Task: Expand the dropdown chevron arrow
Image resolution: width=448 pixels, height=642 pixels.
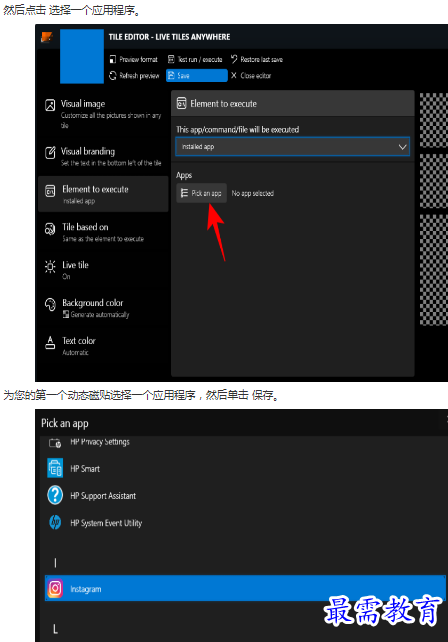Action: click(402, 147)
